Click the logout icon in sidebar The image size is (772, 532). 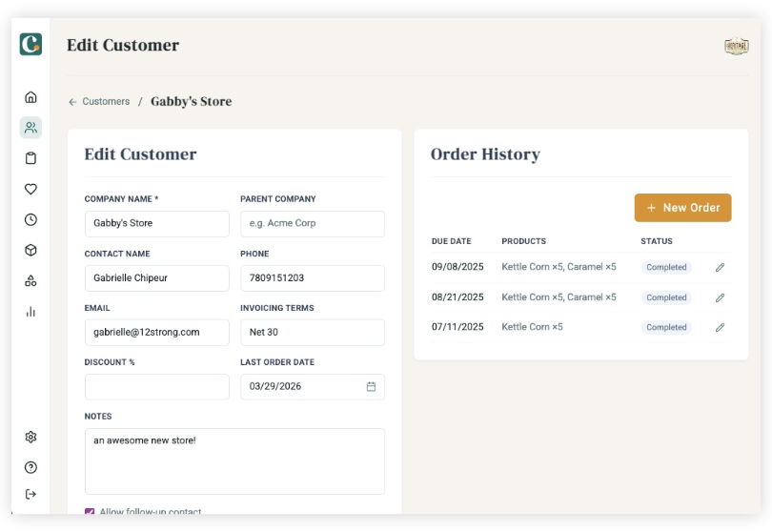tap(30, 494)
